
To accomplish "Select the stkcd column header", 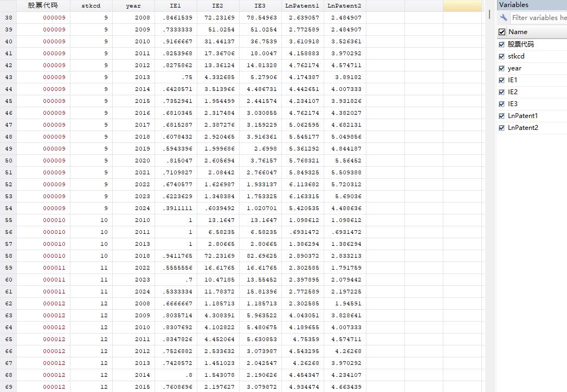I will pyautogui.click(x=91, y=5).
